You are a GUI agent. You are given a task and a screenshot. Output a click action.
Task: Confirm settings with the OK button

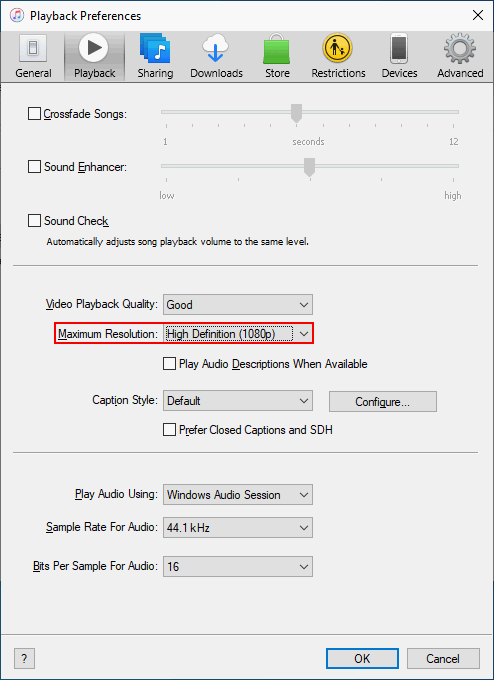[362, 658]
